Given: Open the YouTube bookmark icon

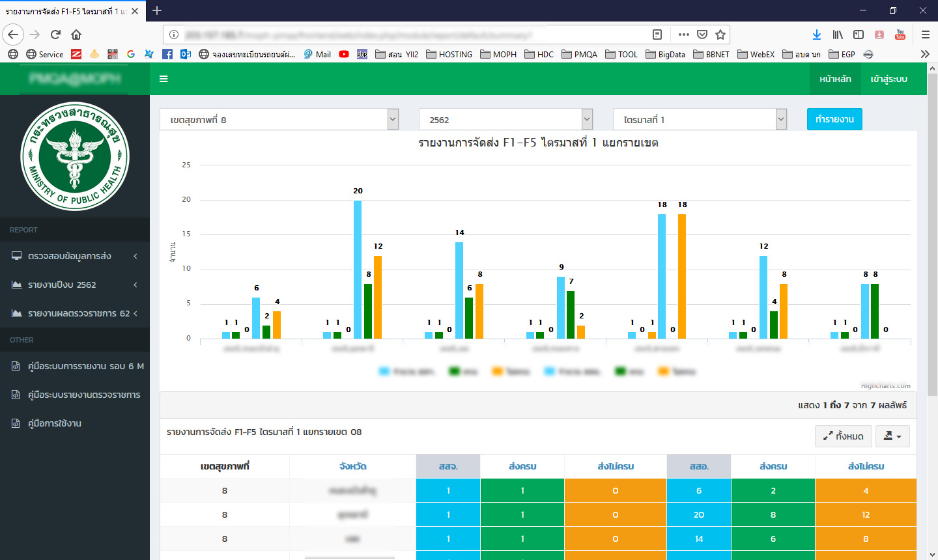Looking at the screenshot, I should pos(344,54).
